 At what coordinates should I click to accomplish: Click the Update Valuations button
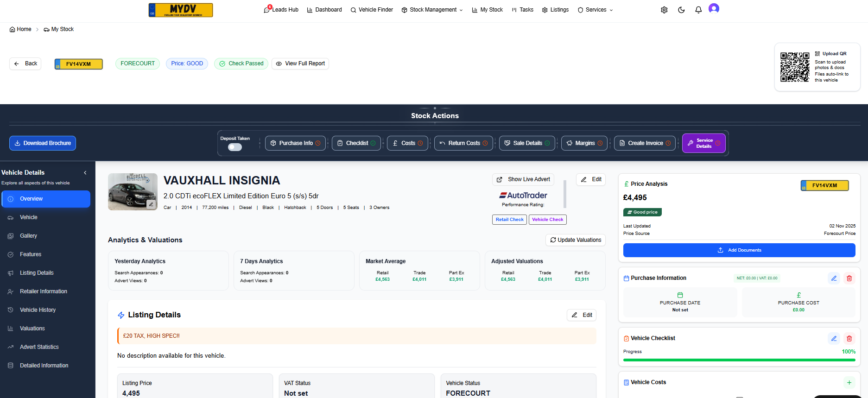click(575, 240)
